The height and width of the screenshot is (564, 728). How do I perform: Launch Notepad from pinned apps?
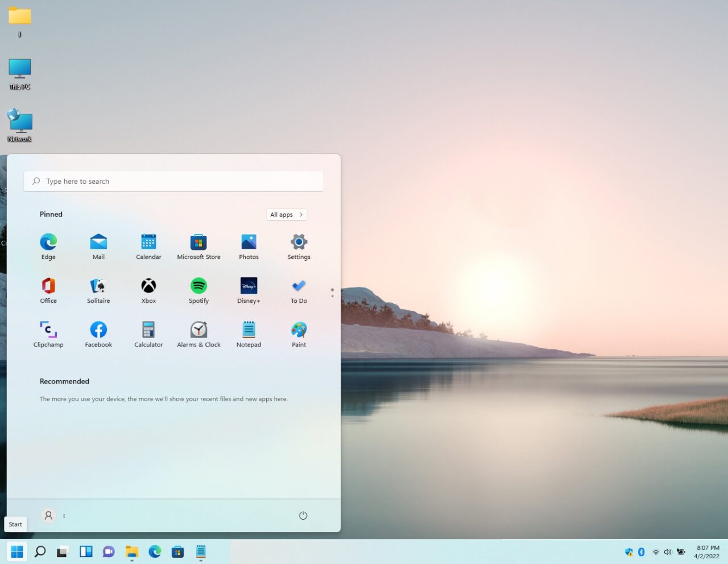[x=249, y=334]
